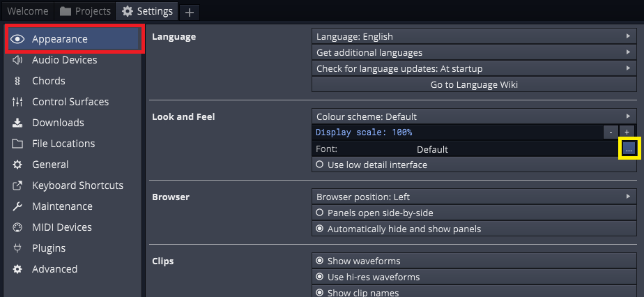644x297 pixels.
Task: Click Go to Language Wiki button
Action: point(473,85)
